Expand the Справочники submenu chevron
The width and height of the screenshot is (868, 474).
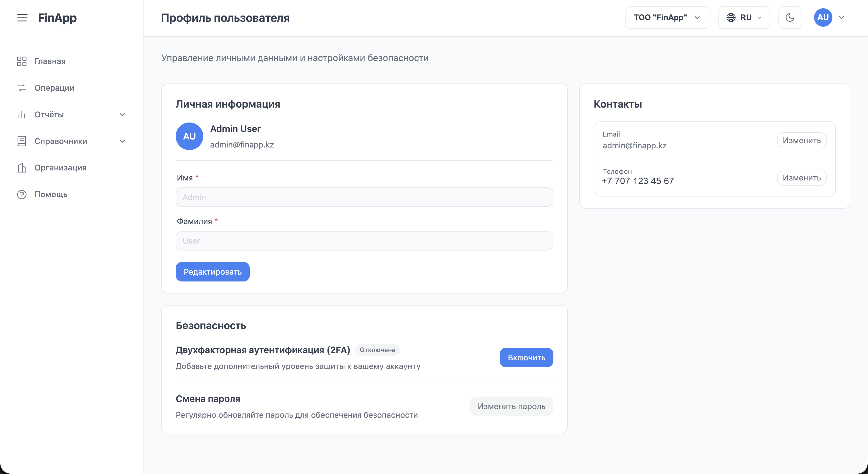tap(122, 141)
